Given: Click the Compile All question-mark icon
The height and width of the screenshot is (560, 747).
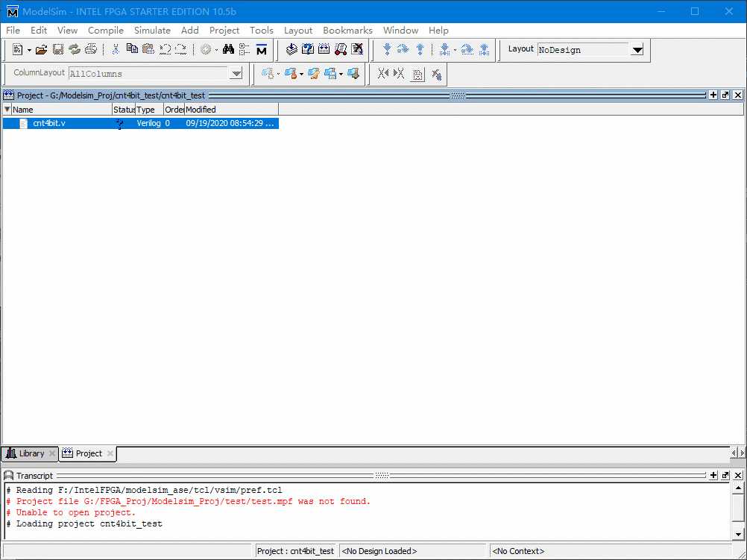Looking at the screenshot, I should (x=308, y=49).
